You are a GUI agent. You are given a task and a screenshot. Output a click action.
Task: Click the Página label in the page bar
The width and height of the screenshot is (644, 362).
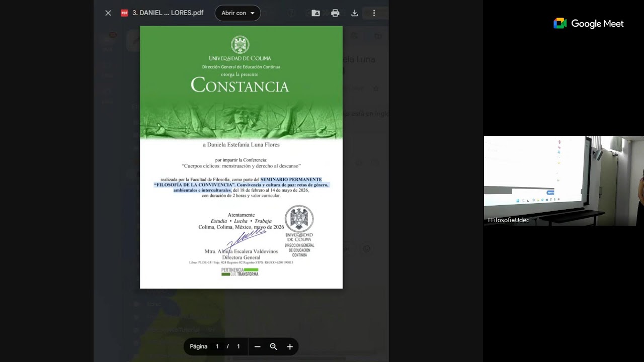(198, 346)
